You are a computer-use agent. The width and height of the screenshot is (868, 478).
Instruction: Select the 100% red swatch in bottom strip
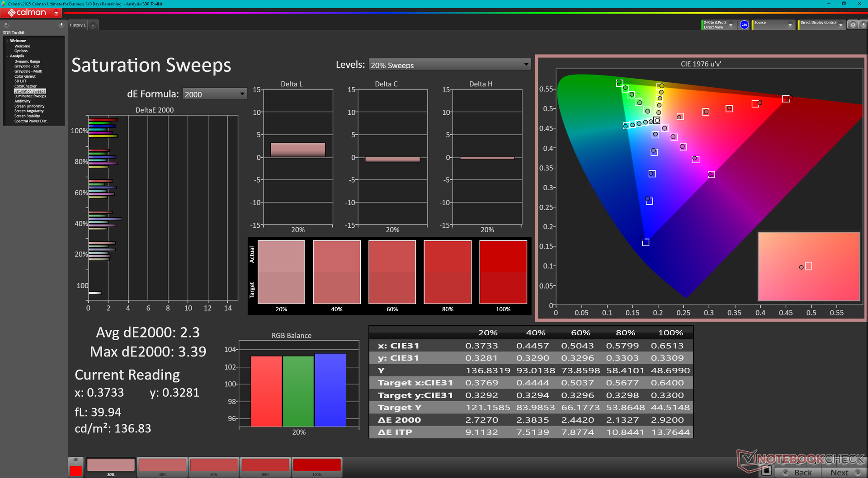click(316, 465)
